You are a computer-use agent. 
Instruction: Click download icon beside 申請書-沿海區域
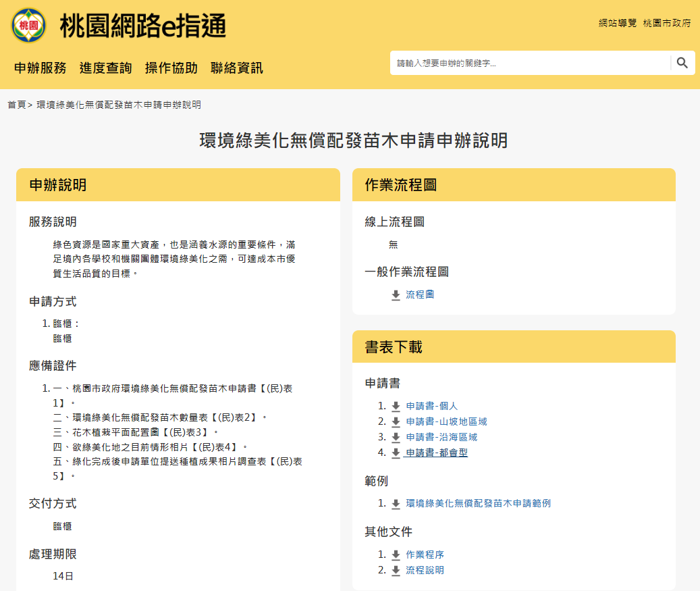(x=396, y=438)
